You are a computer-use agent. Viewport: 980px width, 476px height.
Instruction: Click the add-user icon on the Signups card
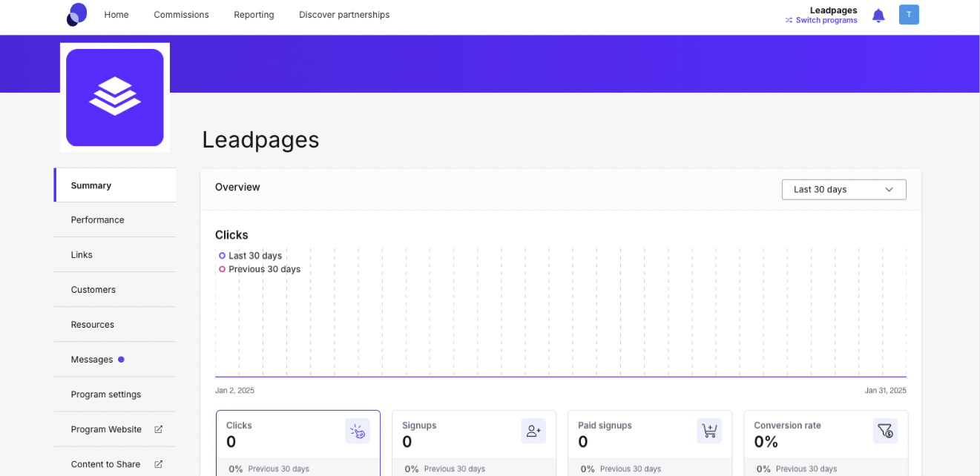(x=533, y=430)
